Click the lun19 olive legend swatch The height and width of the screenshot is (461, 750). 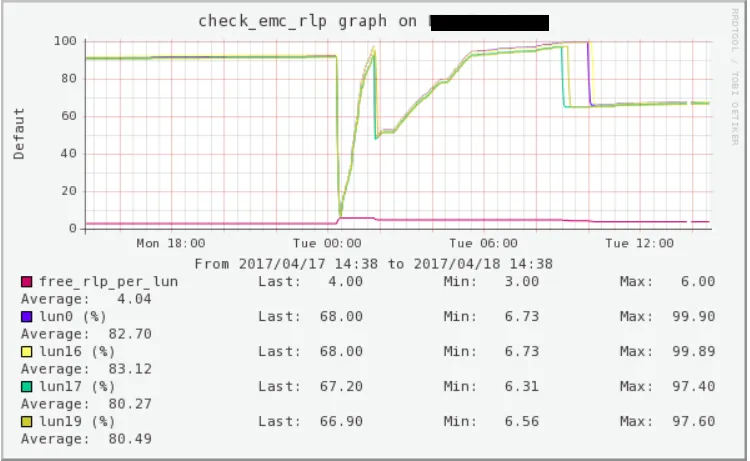[x=27, y=421]
